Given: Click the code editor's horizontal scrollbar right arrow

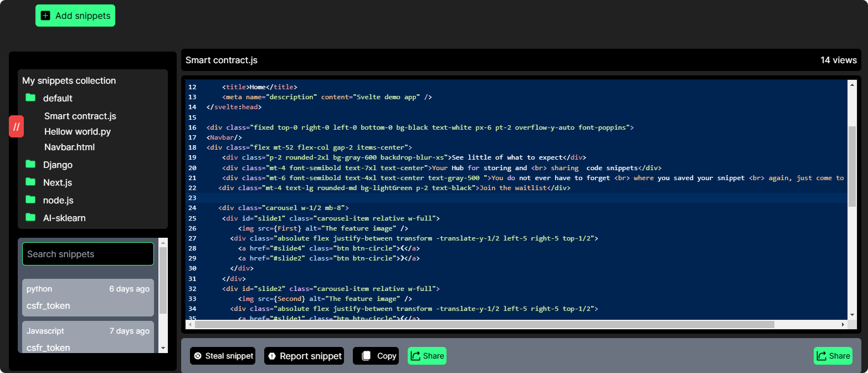Looking at the screenshot, I should coord(843,324).
